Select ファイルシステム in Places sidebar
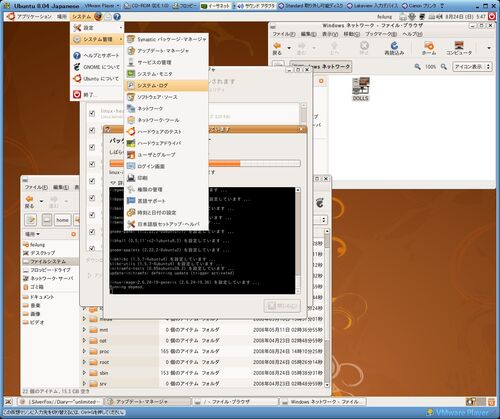Image resolution: width=500 pixels, height=419 pixels. 50,261
